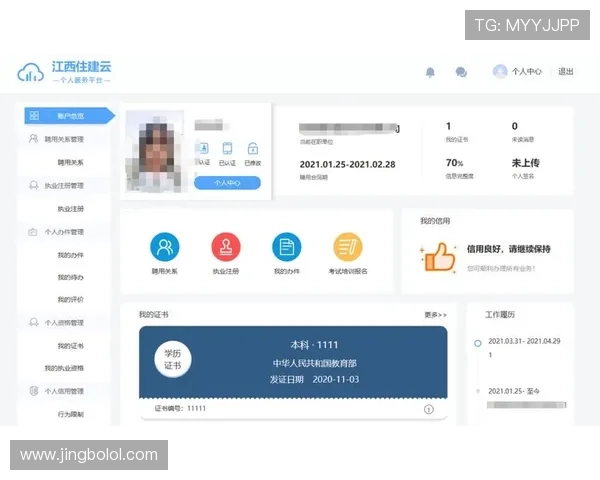The width and height of the screenshot is (600, 480).
Task: Click the 聘用关系管理 sidebar group icon
Action: click(x=34, y=139)
